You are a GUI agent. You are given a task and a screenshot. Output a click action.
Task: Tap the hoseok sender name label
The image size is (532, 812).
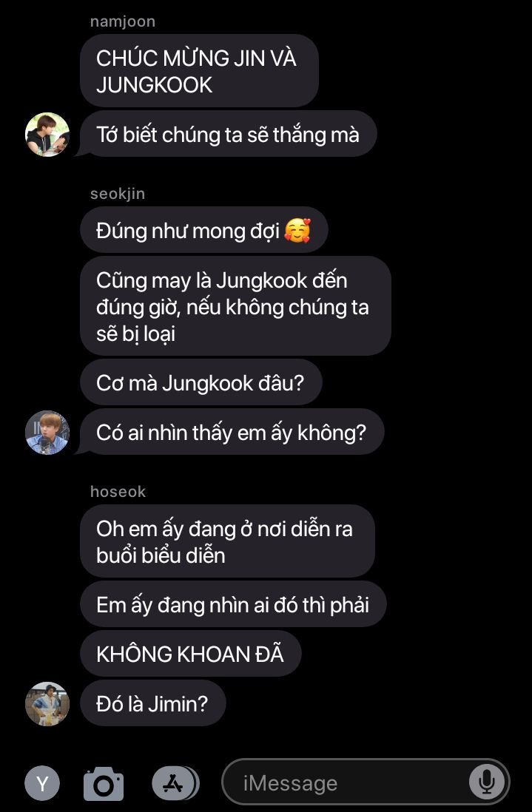click(x=118, y=492)
